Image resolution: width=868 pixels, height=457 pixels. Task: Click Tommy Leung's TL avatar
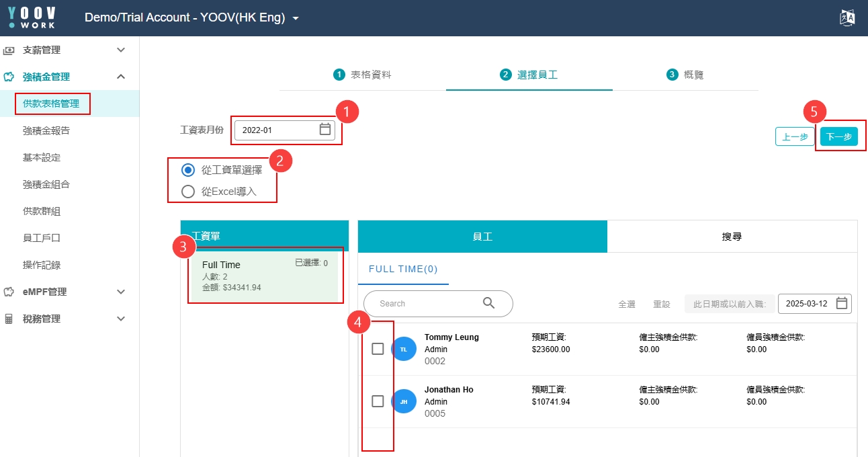tap(404, 349)
